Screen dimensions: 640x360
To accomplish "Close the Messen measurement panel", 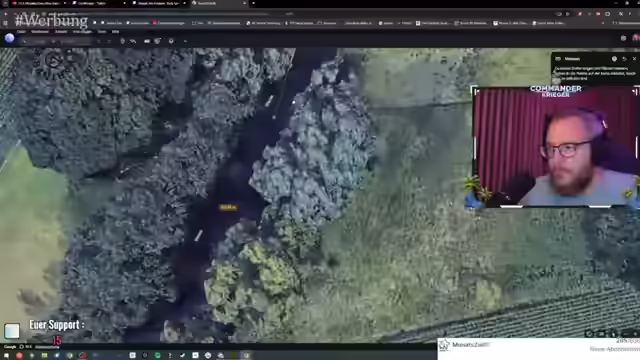I will click(634, 59).
